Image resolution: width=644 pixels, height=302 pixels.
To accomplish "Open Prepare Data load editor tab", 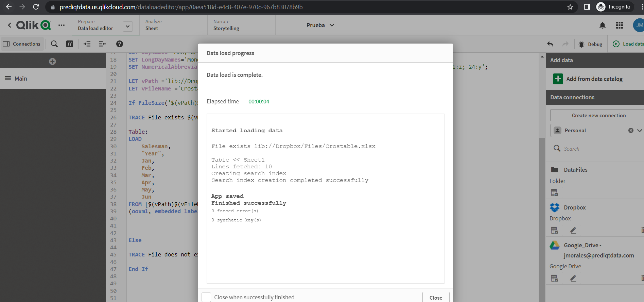I will click(95, 25).
